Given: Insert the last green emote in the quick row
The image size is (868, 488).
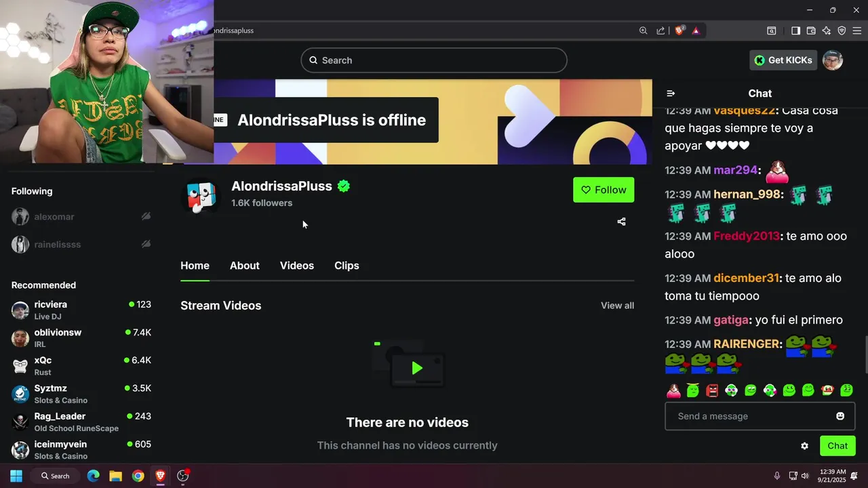Looking at the screenshot, I should tap(846, 390).
